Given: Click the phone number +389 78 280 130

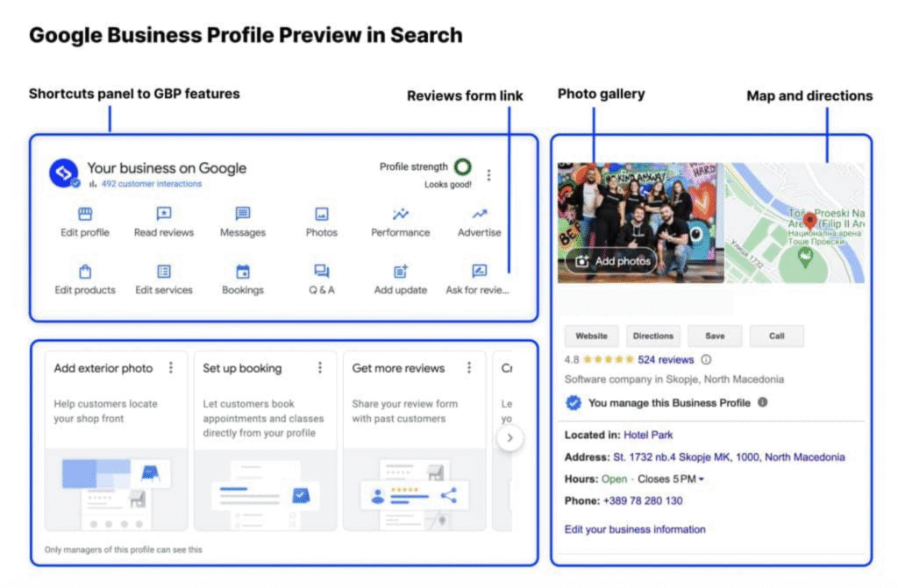Looking at the screenshot, I should pos(643,501).
